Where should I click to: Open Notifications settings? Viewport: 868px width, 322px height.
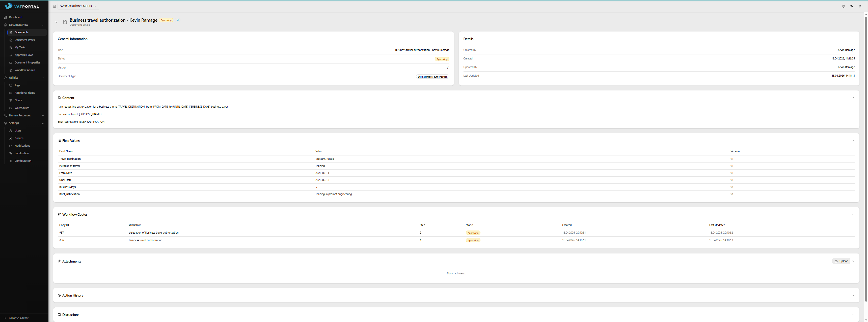click(x=22, y=145)
